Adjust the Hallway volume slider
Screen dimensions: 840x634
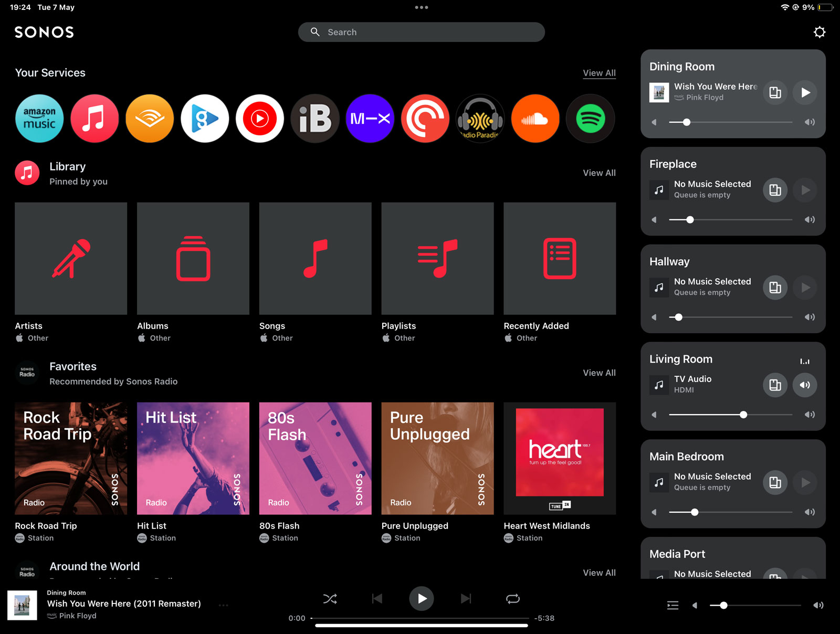coord(731,317)
